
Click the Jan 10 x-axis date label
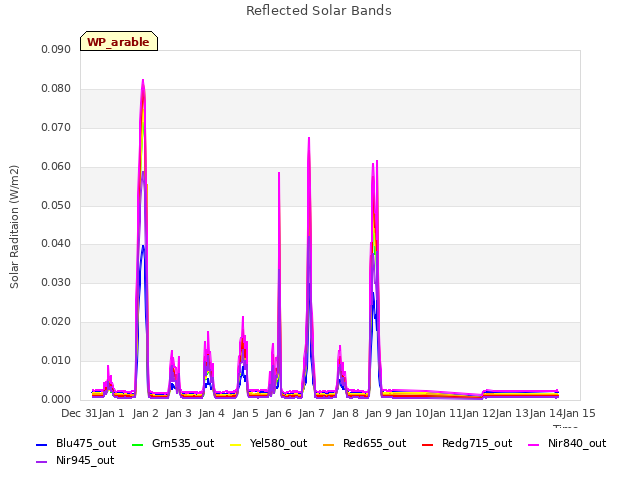tap(412, 413)
